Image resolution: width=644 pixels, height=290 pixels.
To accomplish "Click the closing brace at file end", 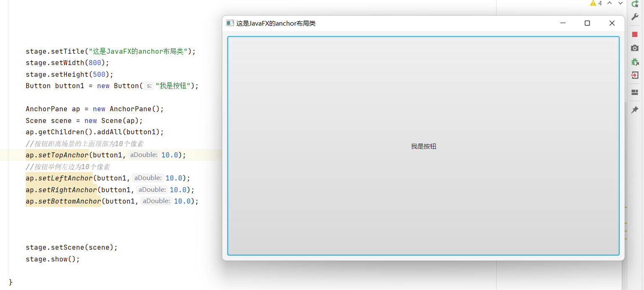I will [11, 282].
